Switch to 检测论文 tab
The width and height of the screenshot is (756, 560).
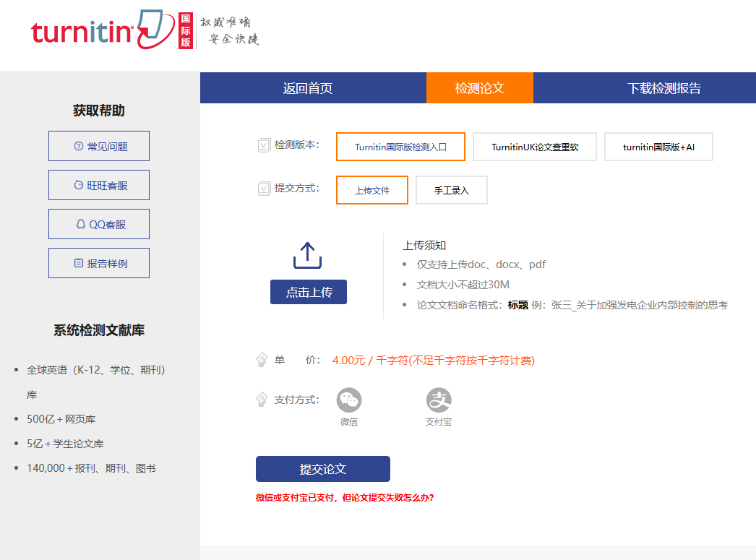[x=480, y=88]
